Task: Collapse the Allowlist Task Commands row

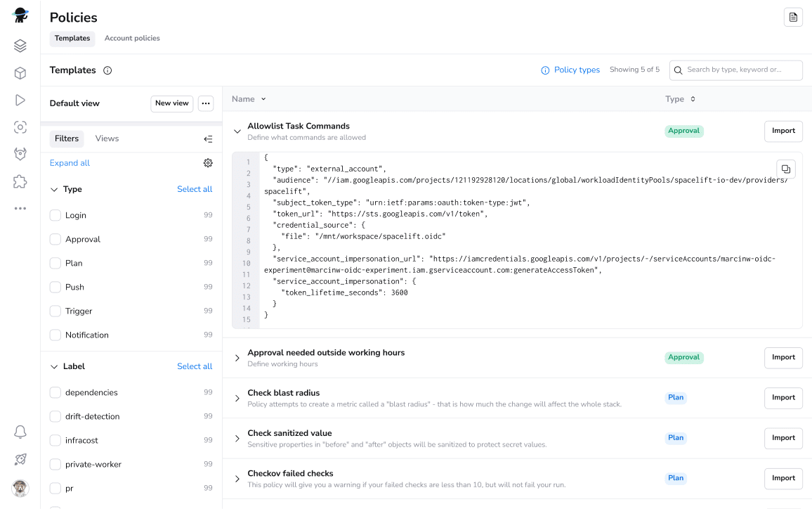Action: tap(237, 131)
